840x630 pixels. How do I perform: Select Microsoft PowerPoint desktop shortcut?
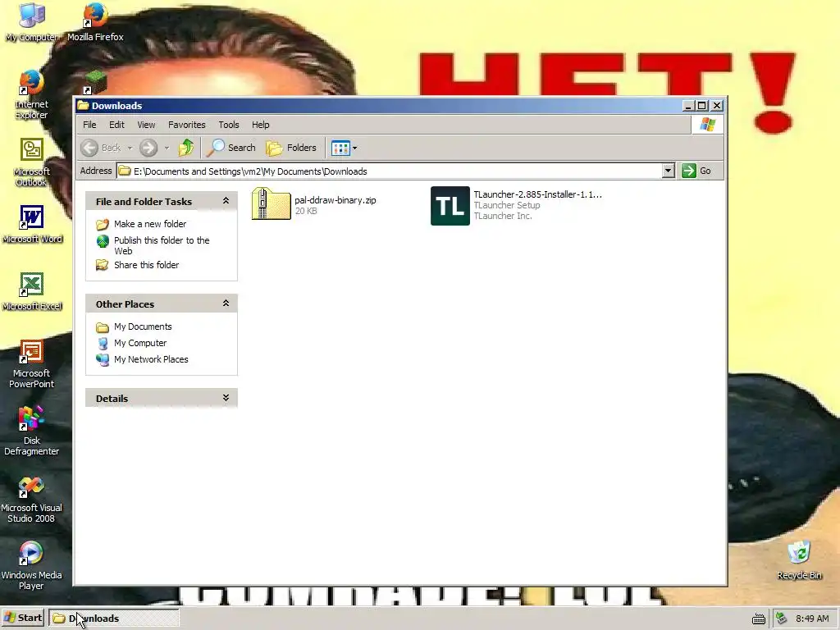coord(31,364)
